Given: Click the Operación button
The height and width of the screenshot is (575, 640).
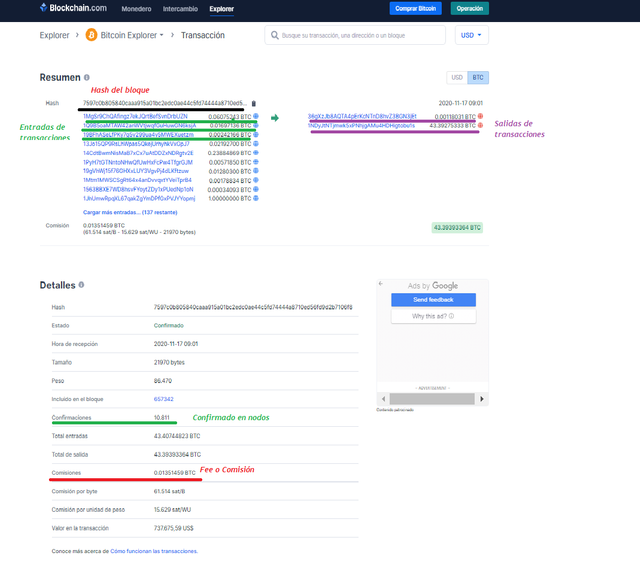Looking at the screenshot, I should click(470, 8).
